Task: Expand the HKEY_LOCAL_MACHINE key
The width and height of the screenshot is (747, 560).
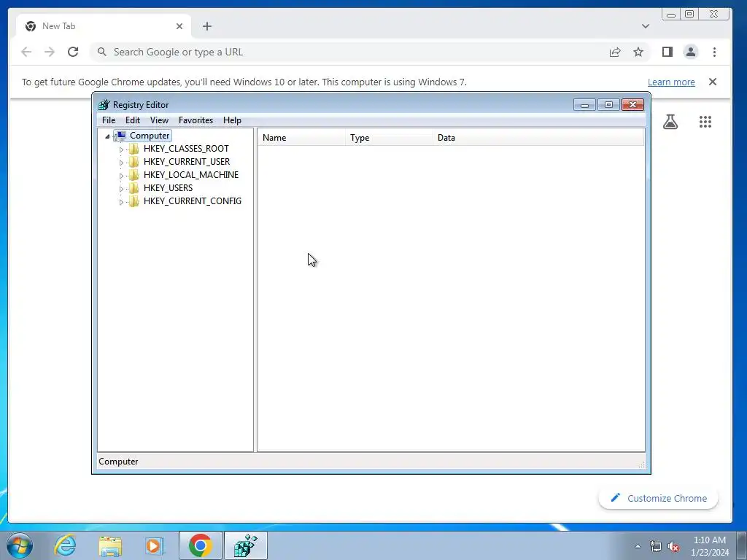Action: [121, 176]
